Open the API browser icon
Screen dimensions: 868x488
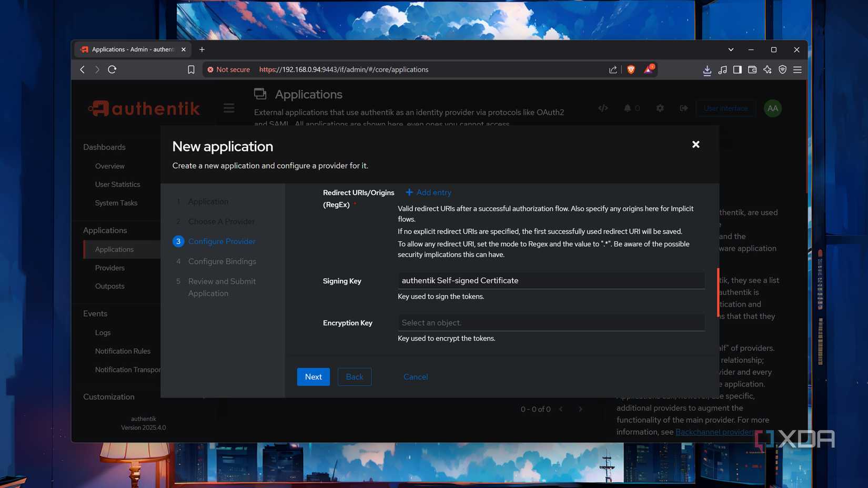point(603,108)
